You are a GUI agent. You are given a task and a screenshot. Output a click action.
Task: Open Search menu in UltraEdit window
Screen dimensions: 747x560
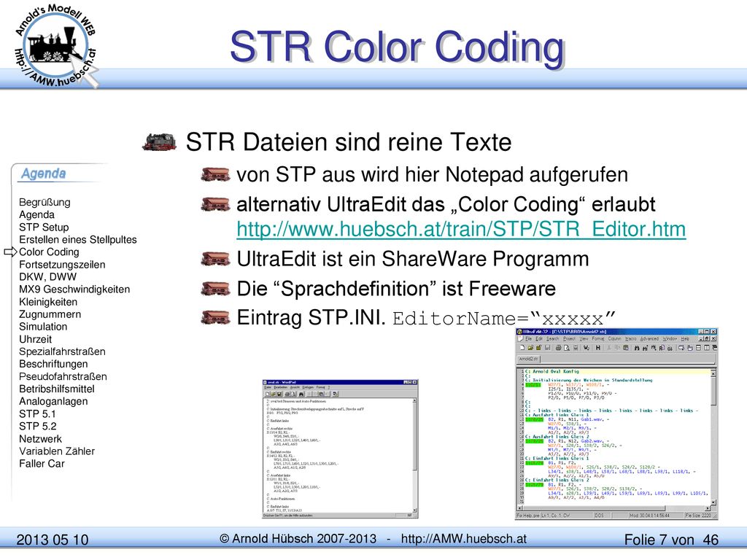pyautogui.click(x=553, y=338)
